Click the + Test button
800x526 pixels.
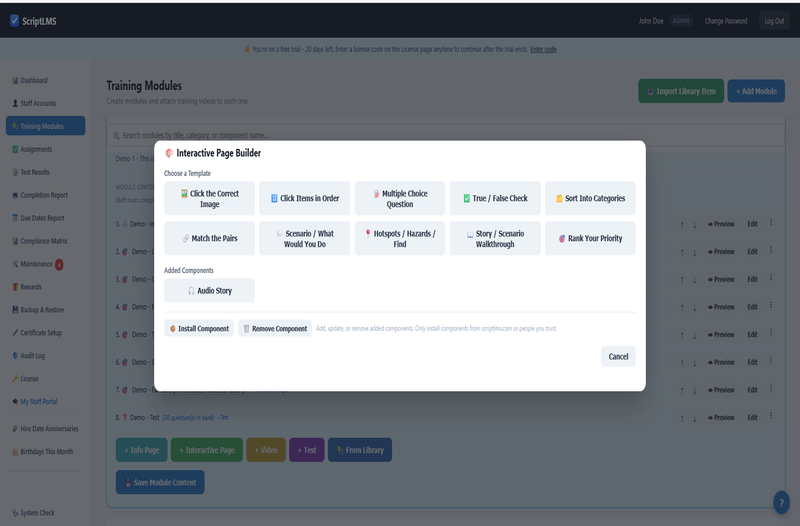coord(307,450)
